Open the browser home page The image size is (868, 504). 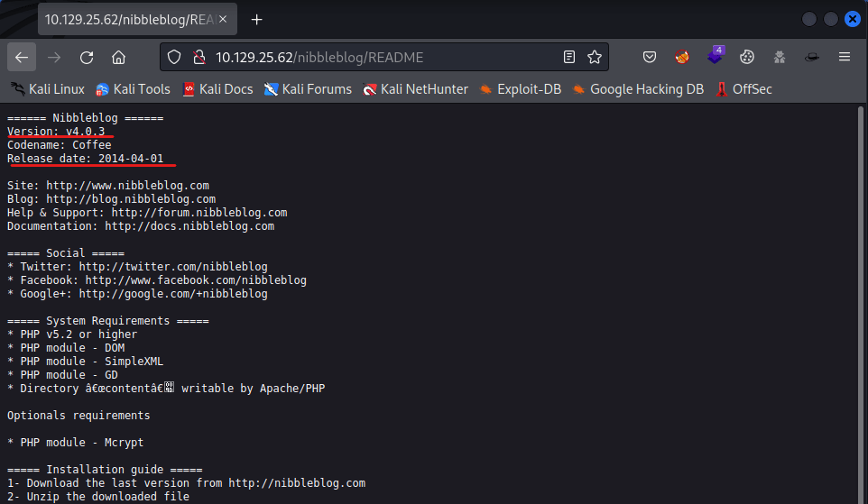click(118, 57)
